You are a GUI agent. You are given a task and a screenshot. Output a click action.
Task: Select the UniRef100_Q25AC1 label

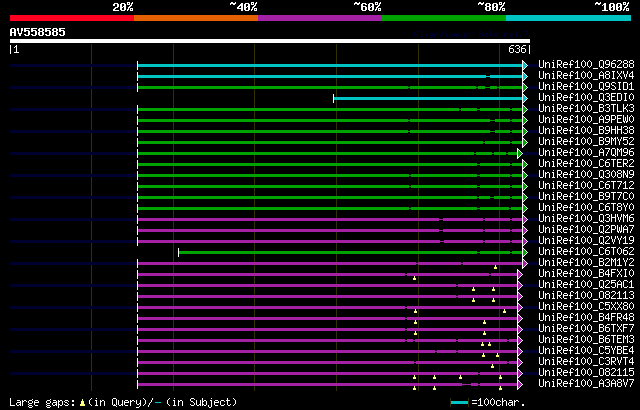click(x=586, y=285)
